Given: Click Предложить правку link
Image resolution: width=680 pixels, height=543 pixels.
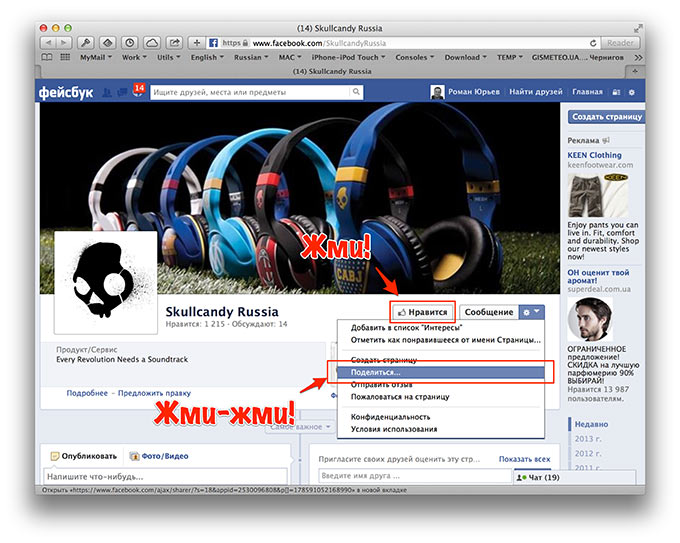Looking at the screenshot, I should point(154,393).
